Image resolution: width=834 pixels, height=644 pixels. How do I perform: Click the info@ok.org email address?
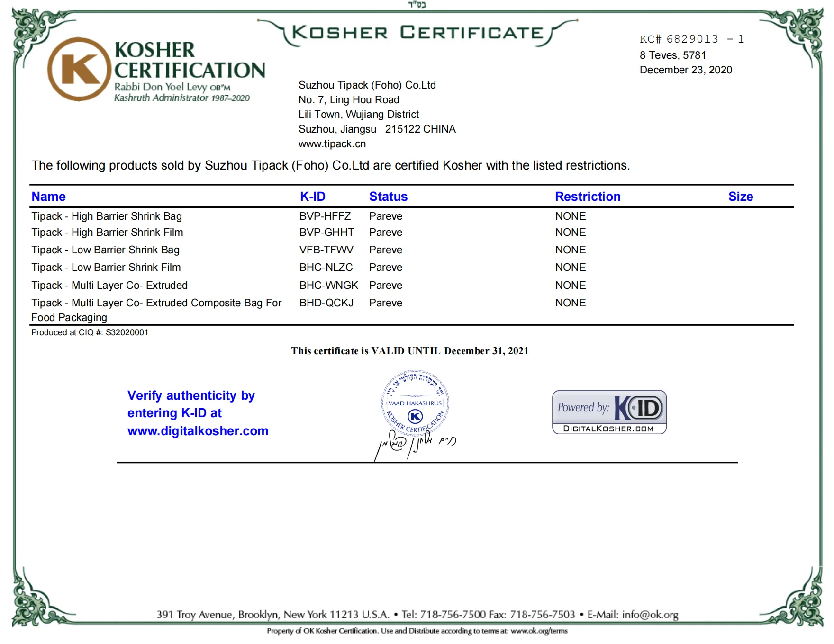[x=650, y=615]
